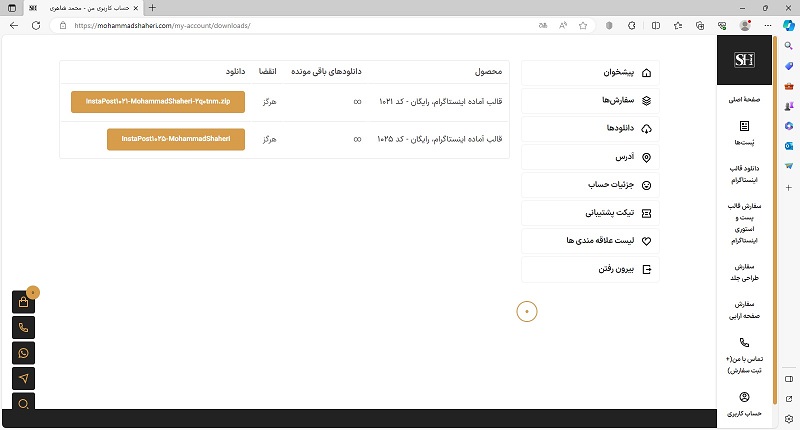Click the Telegram send icon
The height and width of the screenshot is (430, 800).
(x=25, y=378)
